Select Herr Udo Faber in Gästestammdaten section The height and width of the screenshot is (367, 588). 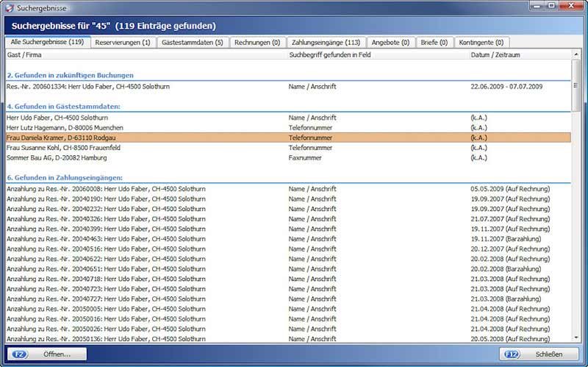point(288,118)
